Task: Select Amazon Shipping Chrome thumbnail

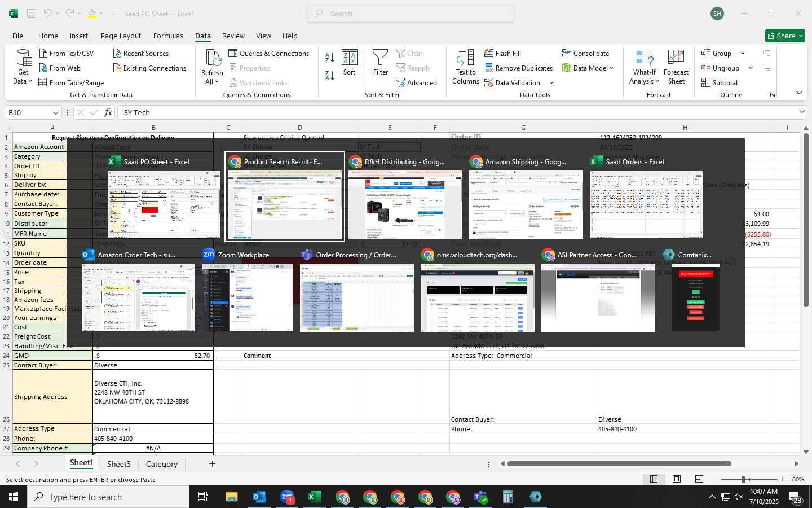Action: pyautogui.click(x=526, y=197)
